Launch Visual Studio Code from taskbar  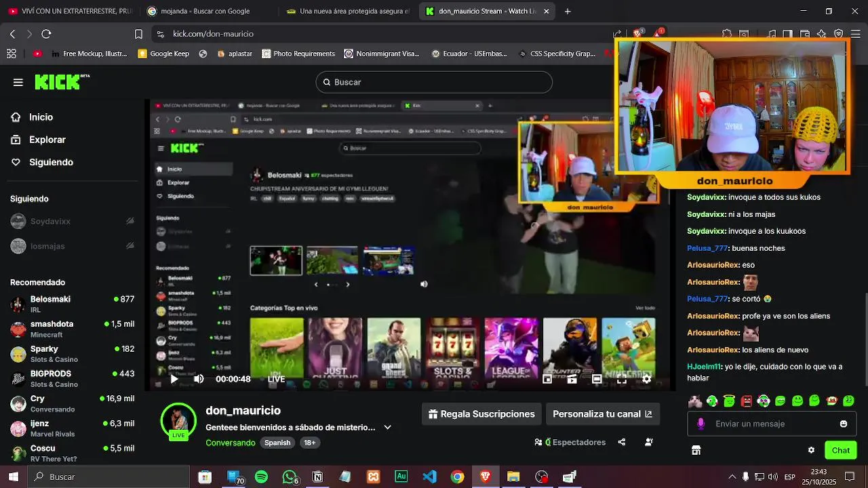[429, 477]
